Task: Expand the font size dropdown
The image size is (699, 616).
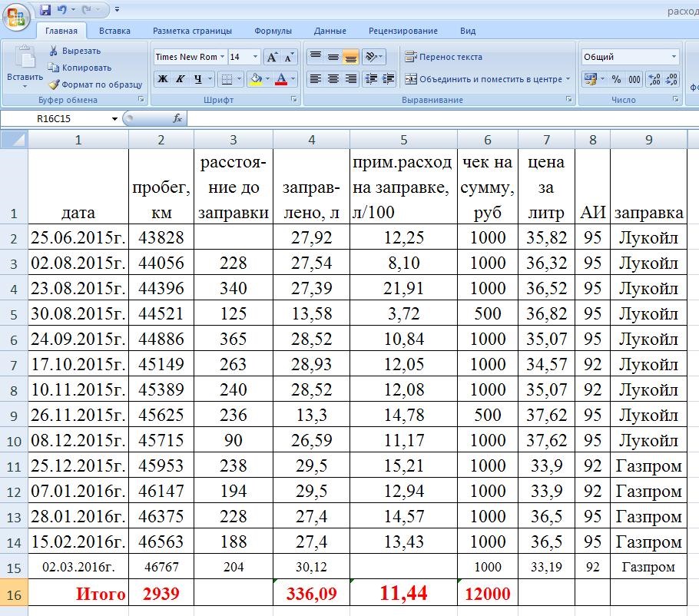Action: 256,57
